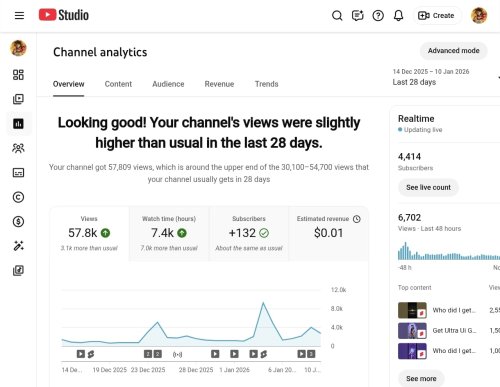The image size is (500, 387).
Task: Click the 6,702 views count
Action: 409,217
